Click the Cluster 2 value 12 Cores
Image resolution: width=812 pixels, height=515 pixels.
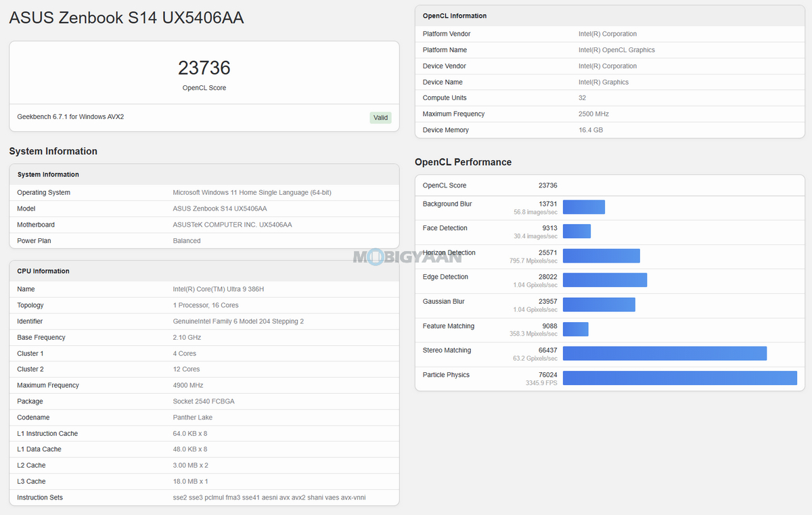[186, 370]
